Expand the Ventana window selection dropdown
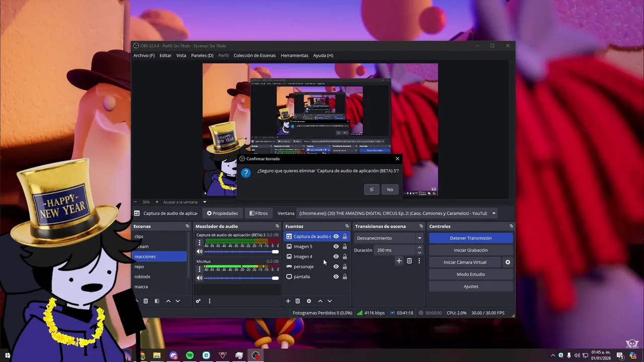The image size is (644, 362). point(494,213)
